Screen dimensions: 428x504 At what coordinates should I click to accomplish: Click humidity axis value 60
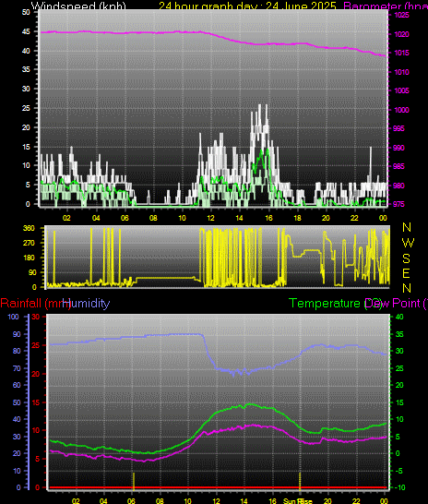[x=16, y=385]
